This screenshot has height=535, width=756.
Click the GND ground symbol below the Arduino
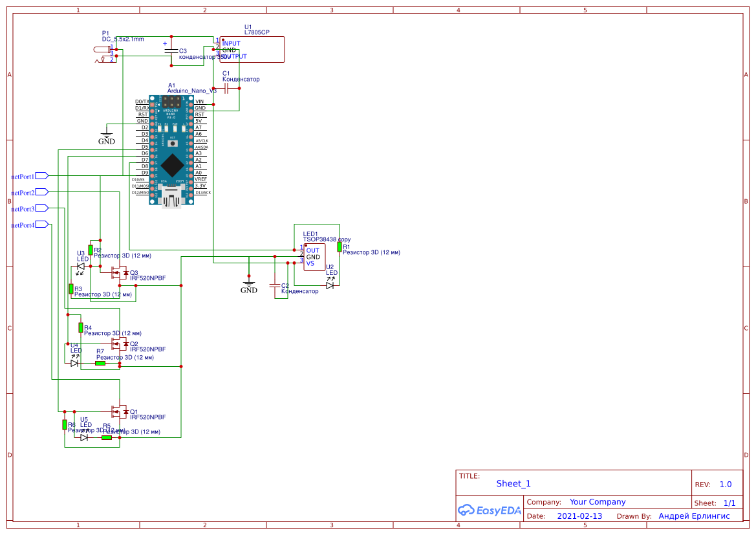[x=107, y=136]
